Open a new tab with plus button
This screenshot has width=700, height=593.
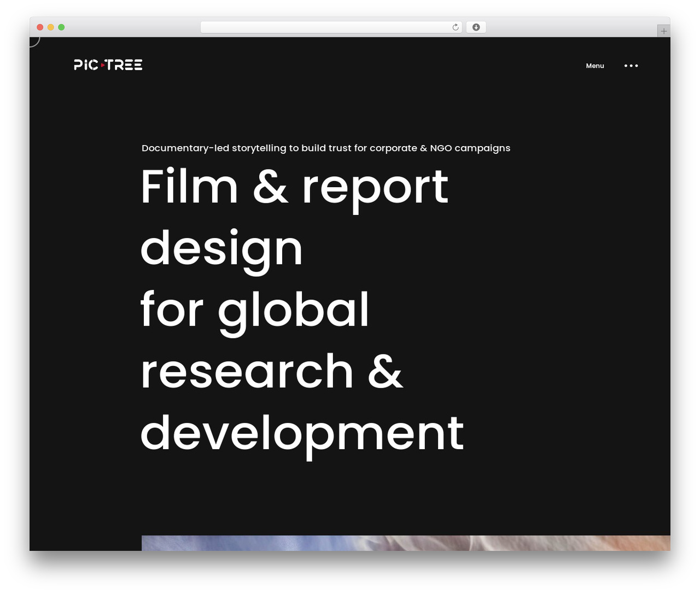point(663,31)
